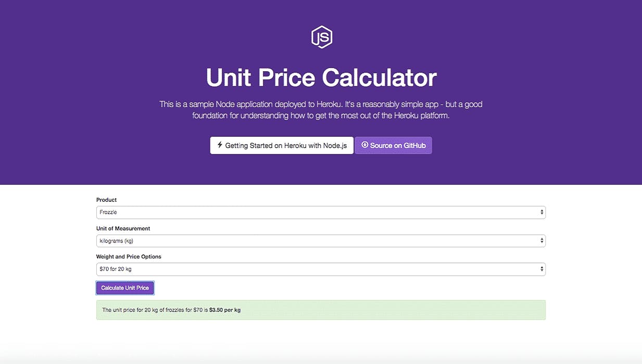This screenshot has height=364, width=642.
Task: Click the stepper arrows on the Unit of Measurement dropdown
Action: pos(542,240)
